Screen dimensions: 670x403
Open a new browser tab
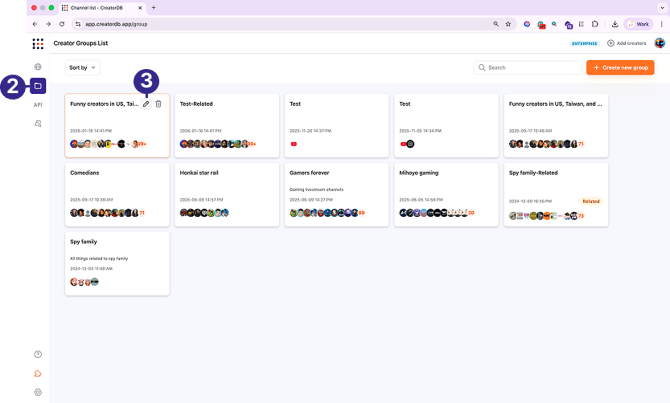click(x=153, y=7)
